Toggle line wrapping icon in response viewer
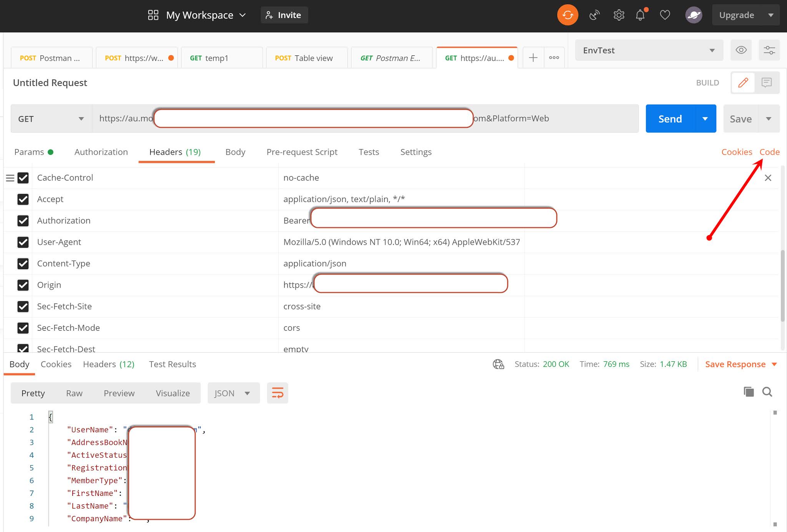The height and width of the screenshot is (532, 787). pos(277,393)
